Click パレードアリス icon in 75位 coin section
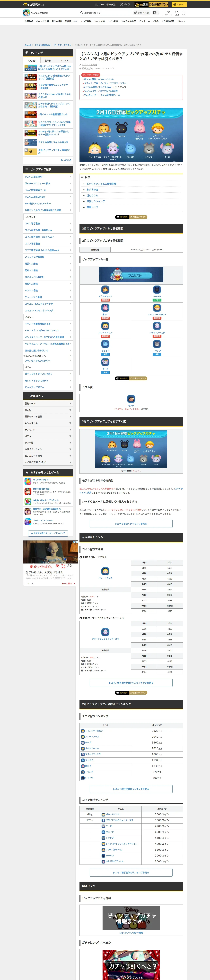This screenshot has width=210, height=980. 105,571
